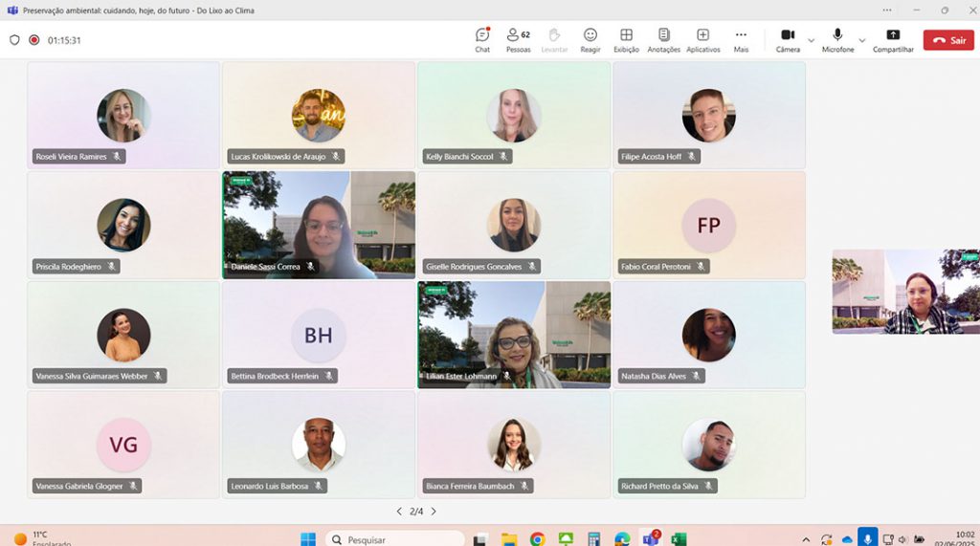Click the Sair leave button
Screen dimensions: 980x546
coord(948,40)
